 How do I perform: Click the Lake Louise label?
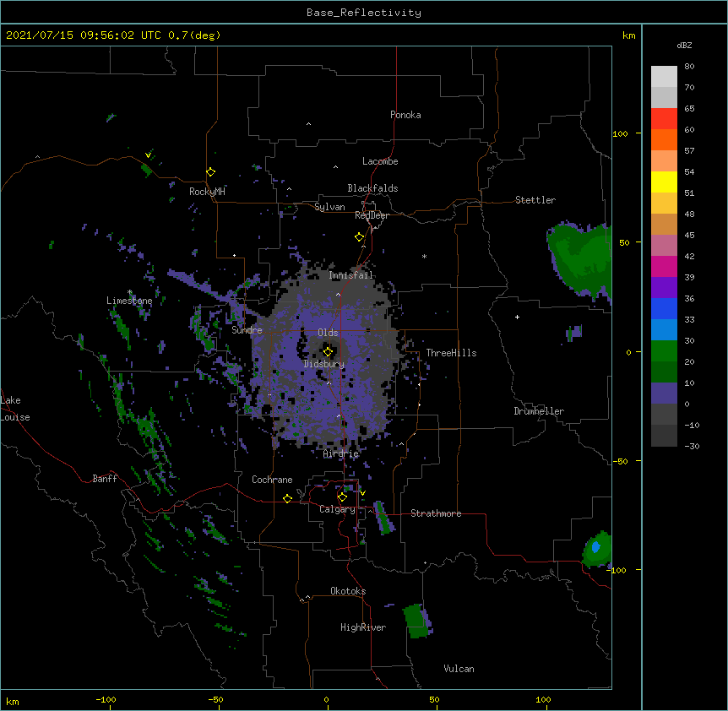point(15,409)
